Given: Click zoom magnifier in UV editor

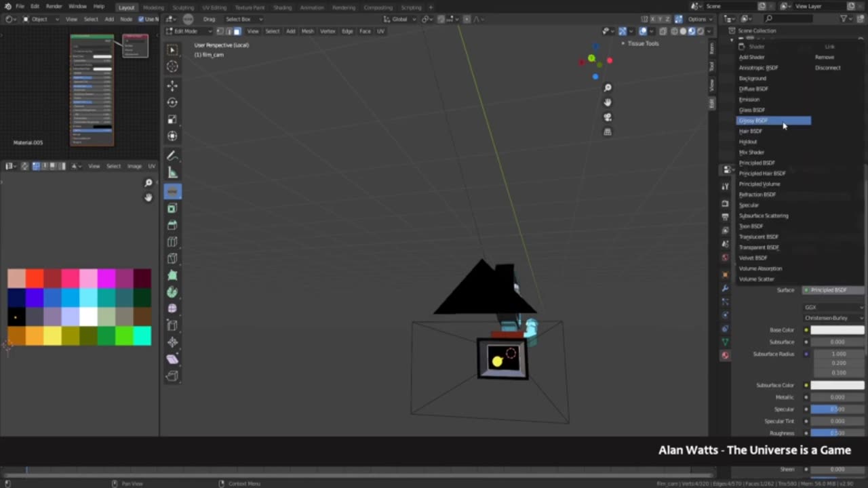Looking at the screenshot, I should (x=149, y=183).
